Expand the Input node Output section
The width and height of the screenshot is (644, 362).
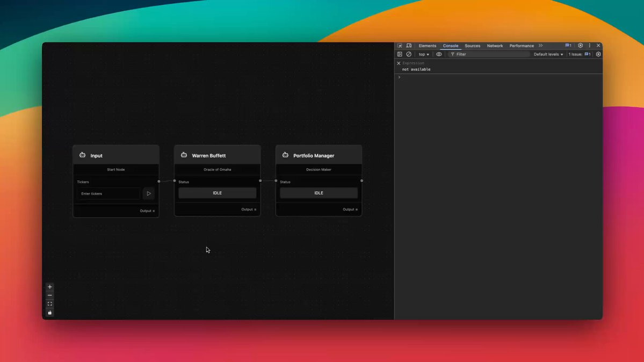pyautogui.click(x=147, y=211)
